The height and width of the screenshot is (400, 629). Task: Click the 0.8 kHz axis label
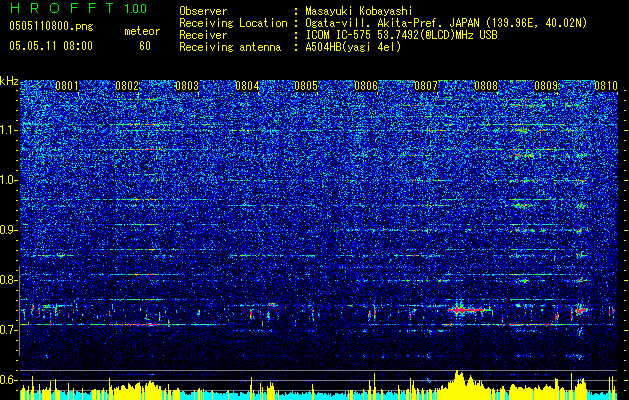(9, 280)
